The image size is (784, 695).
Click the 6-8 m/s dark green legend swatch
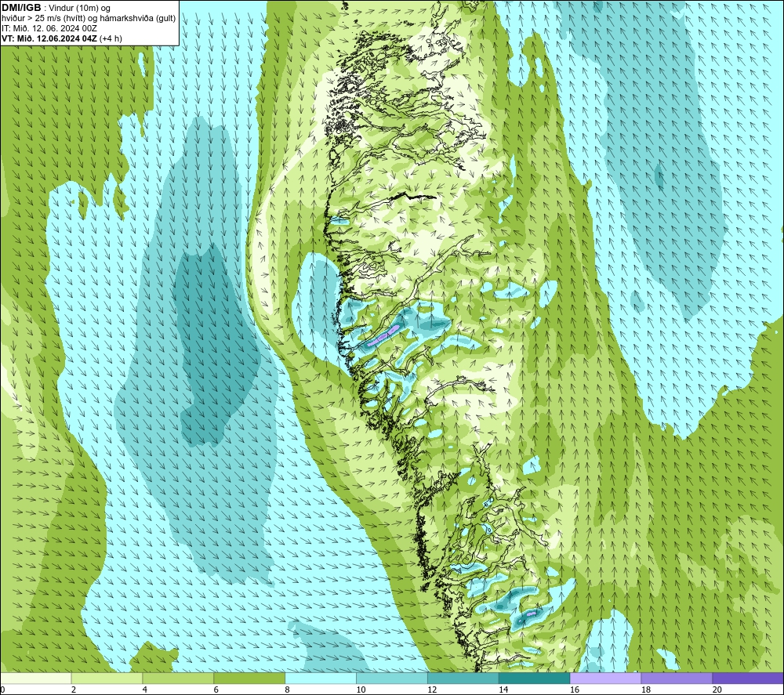(x=249, y=678)
